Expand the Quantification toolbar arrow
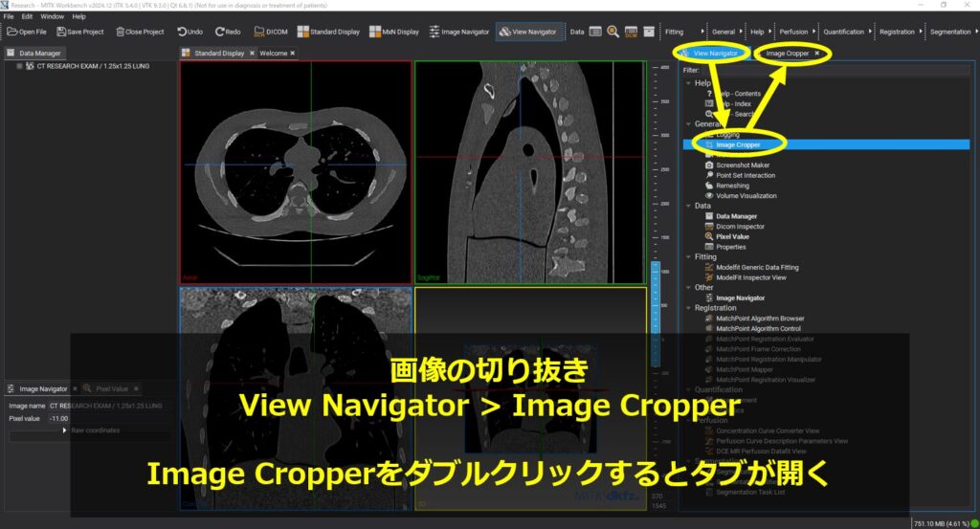 (x=870, y=32)
